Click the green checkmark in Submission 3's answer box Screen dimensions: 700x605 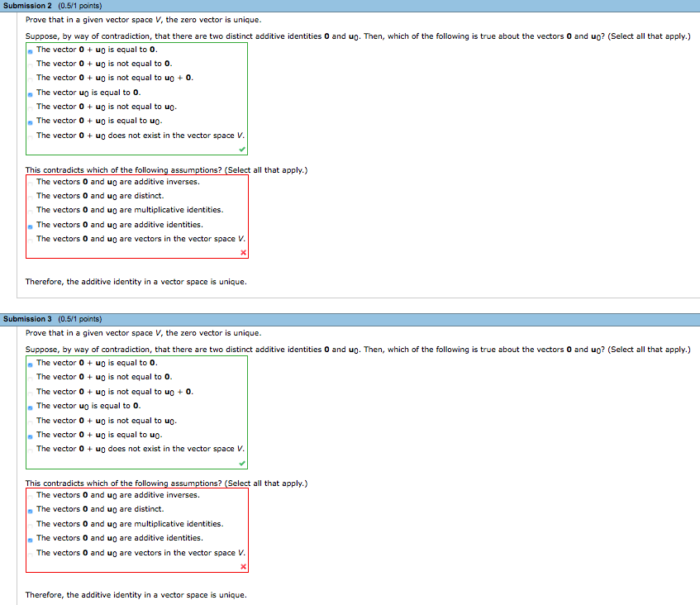pos(242,462)
